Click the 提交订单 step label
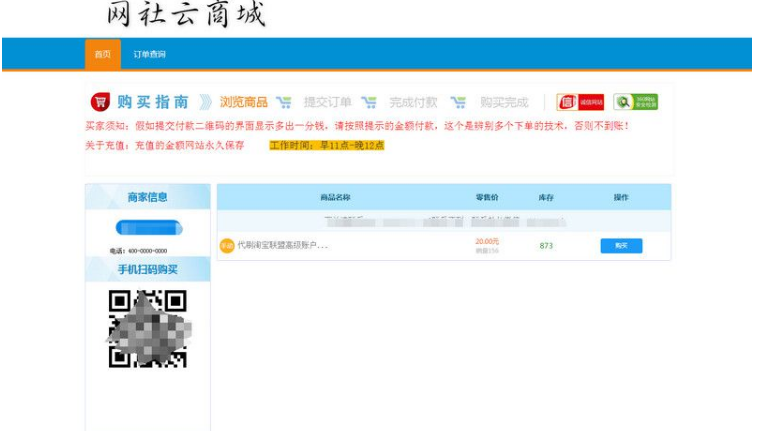Viewport: 772px width, 431px height. pos(328,102)
